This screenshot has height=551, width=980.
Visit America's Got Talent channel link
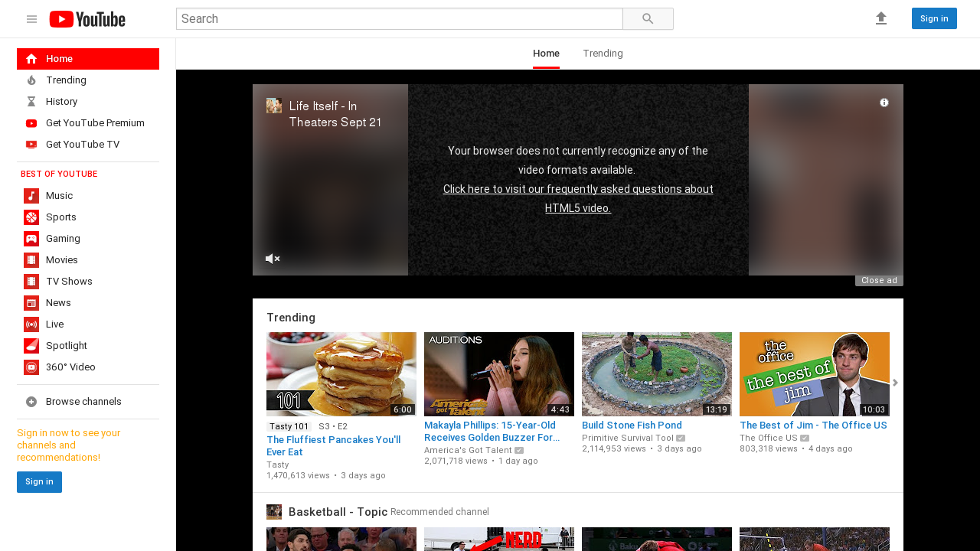[468, 450]
